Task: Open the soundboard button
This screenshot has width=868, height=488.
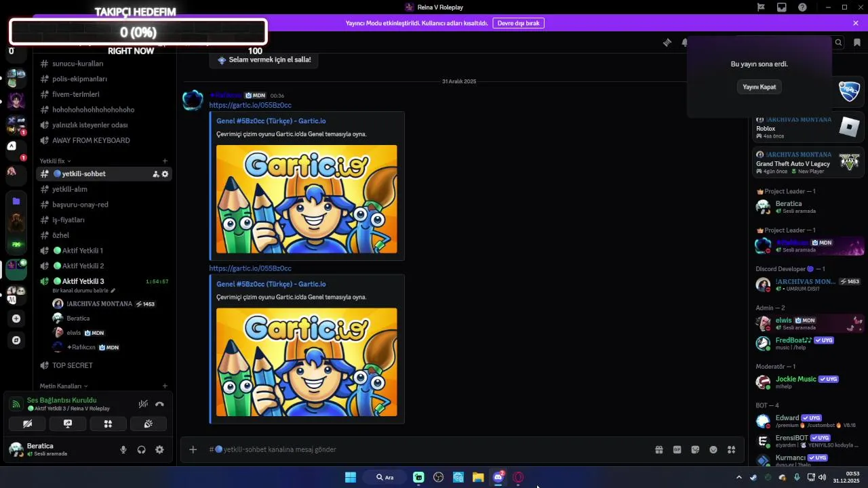Action: (148, 424)
